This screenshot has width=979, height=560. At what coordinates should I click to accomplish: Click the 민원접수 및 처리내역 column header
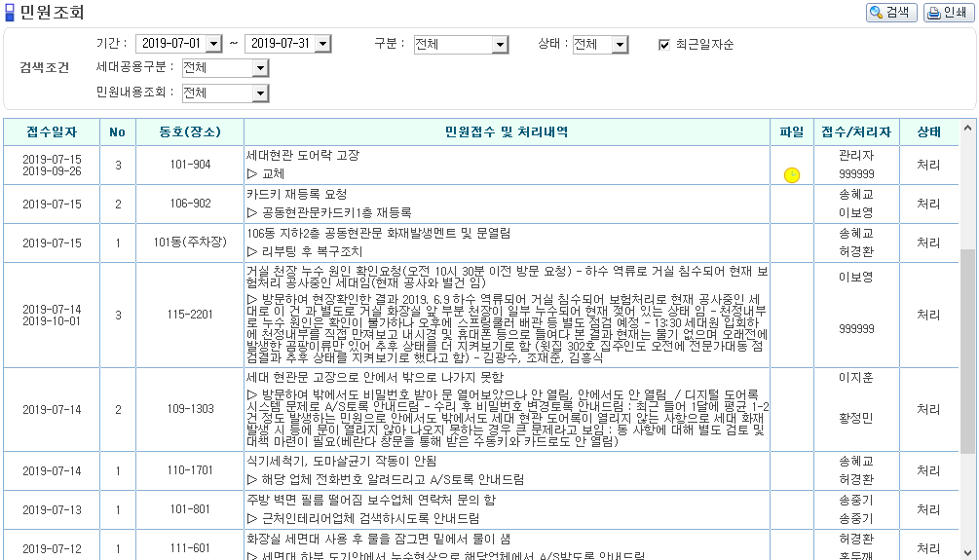[507, 132]
